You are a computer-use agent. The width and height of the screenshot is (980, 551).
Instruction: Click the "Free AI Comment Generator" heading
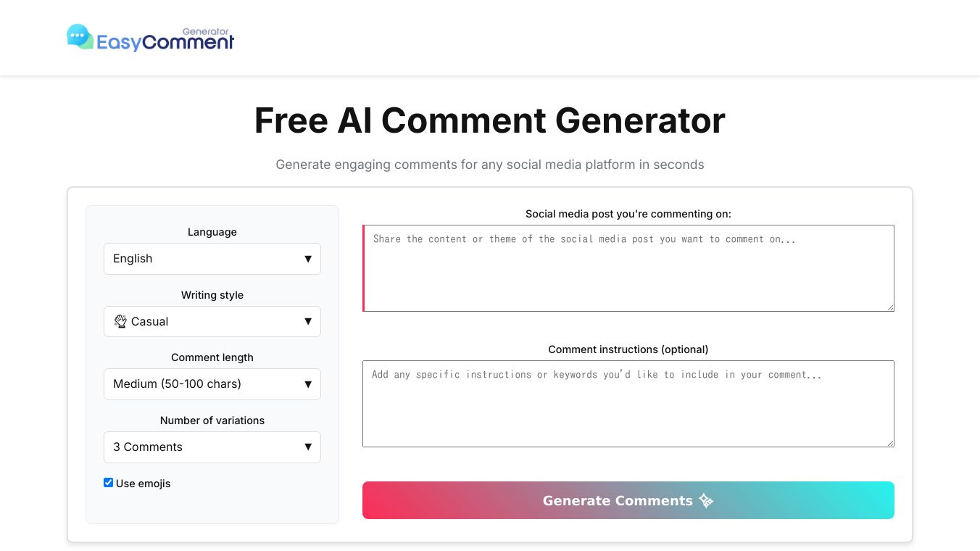490,120
